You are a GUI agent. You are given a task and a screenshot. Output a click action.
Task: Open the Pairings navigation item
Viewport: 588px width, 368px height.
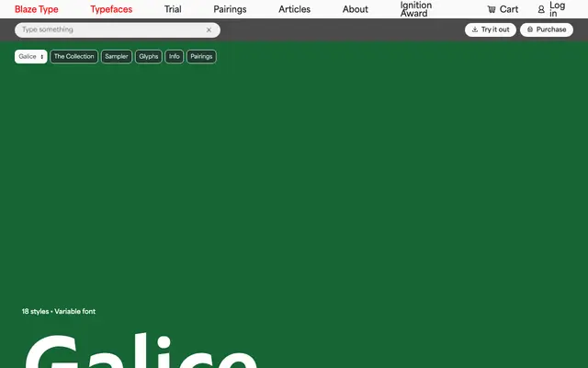point(230,9)
